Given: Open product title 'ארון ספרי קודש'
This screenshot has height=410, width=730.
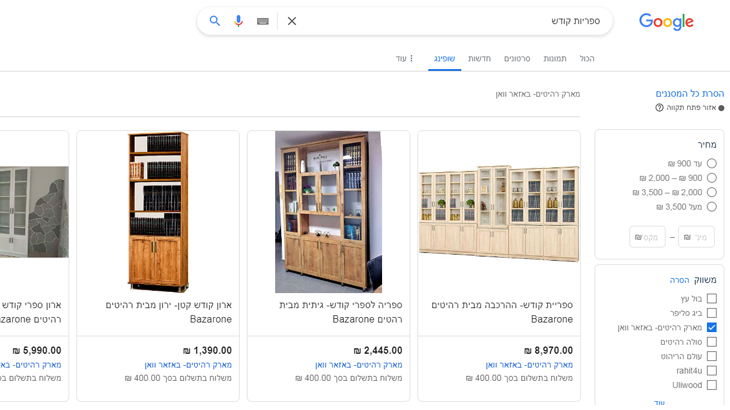Looking at the screenshot, I should pos(31,312).
